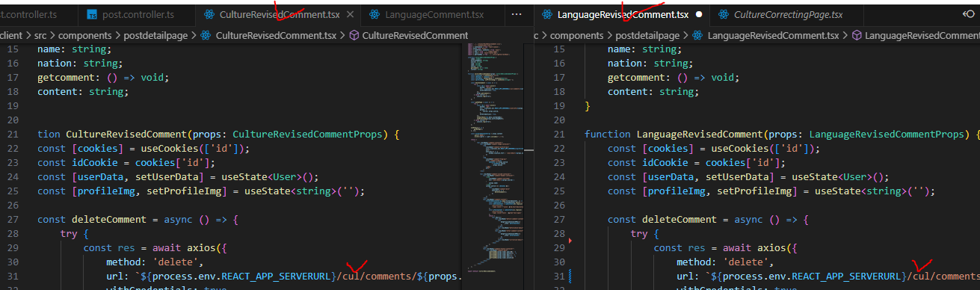980x290 pixels.
Task: Click the closing brace on line 19 right editor
Action: click(588, 106)
